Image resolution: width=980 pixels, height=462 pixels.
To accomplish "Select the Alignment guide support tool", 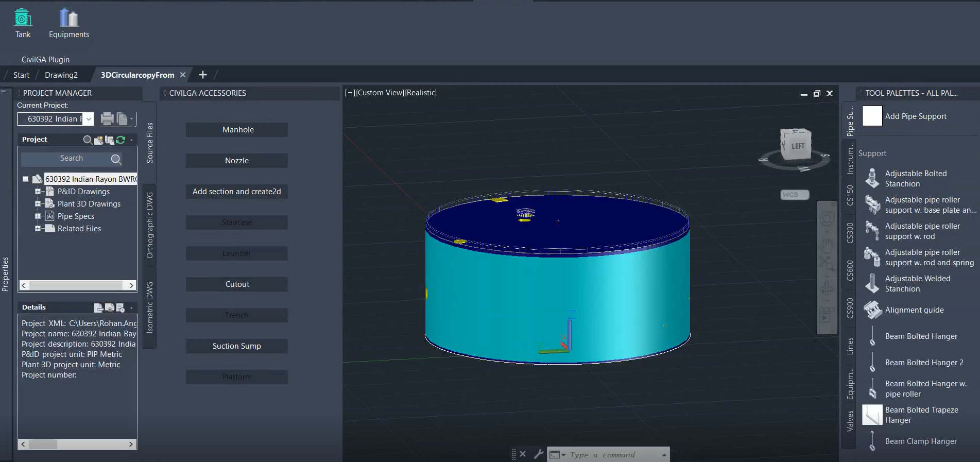I will point(914,310).
